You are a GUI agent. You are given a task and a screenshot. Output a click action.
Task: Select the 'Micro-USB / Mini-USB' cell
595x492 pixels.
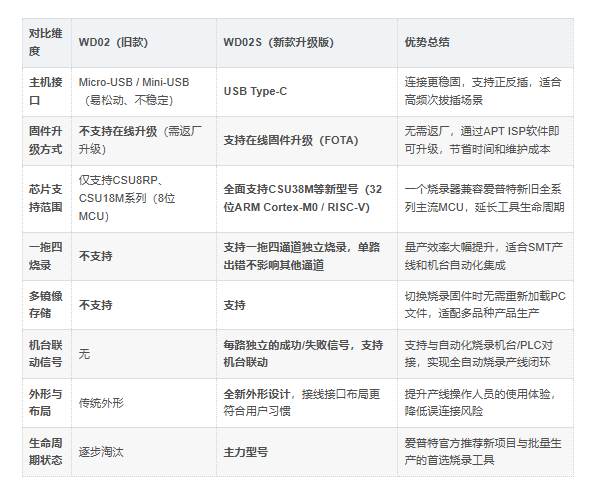pyautogui.click(x=144, y=92)
